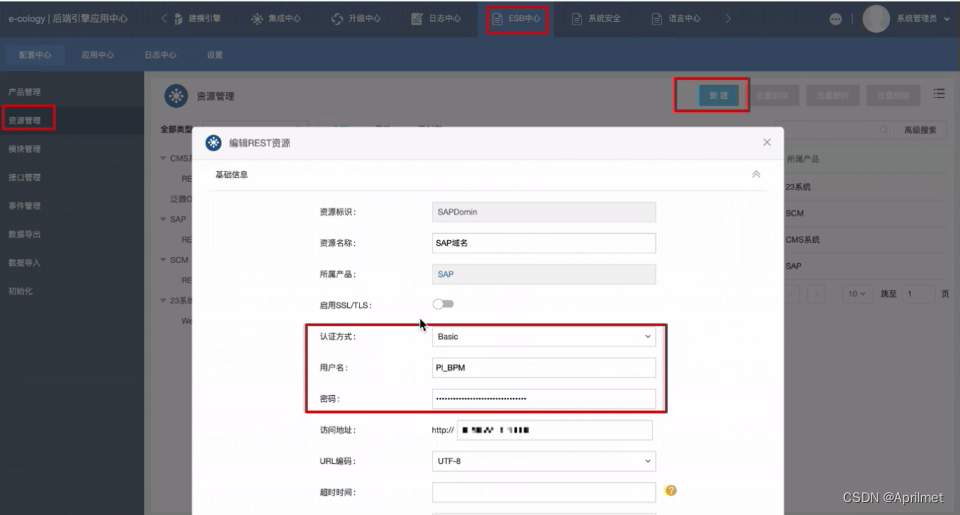Collapse the CMS tree node
The height and width of the screenshot is (515, 960).
point(163,158)
